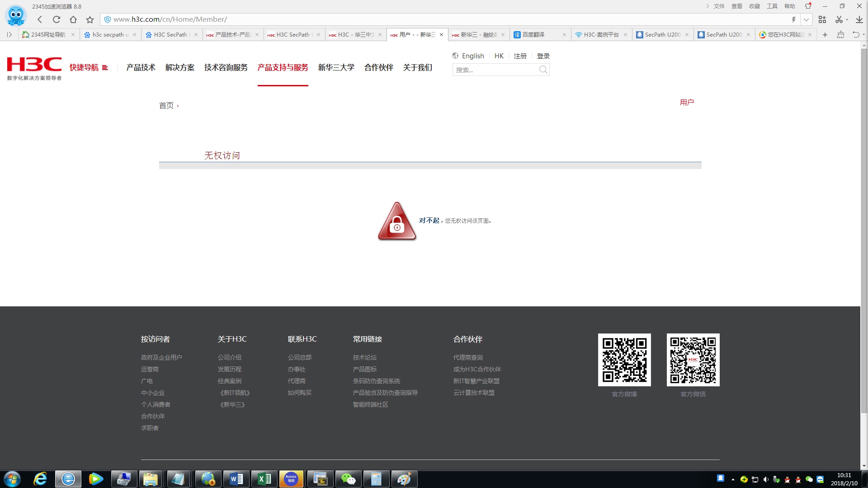Expand the 快捷导航 quick navigation menu
The height and width of the screenshot is (488, 868).
(89, 67)
